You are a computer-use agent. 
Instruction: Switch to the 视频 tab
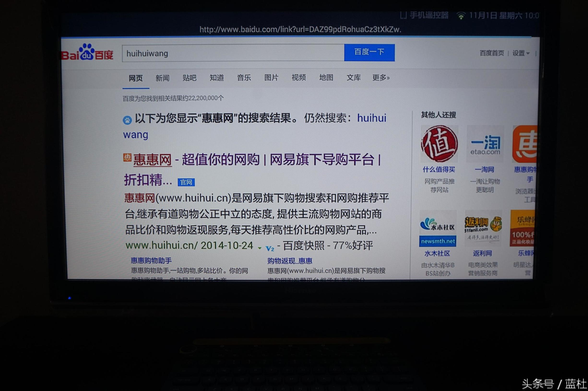[x=299, y=78]
